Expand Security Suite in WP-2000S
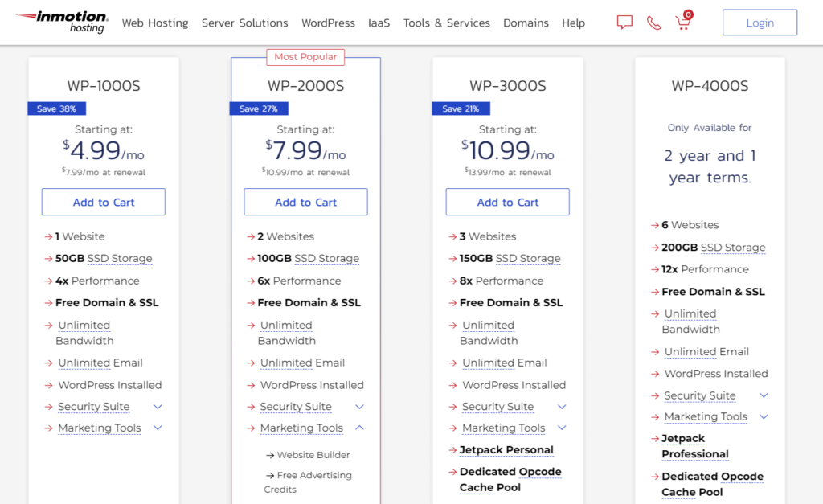The height and width of the screenshot is (504, 823). coord(359,407)
